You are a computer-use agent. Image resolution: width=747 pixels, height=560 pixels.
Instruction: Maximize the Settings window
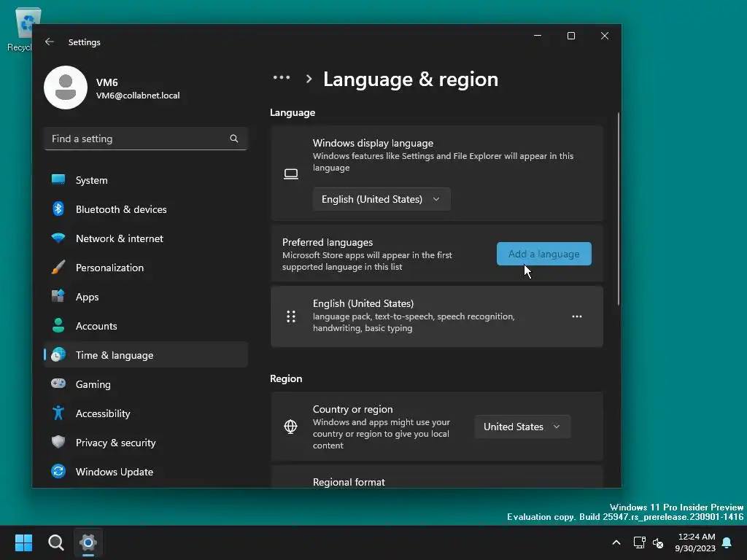570,36
